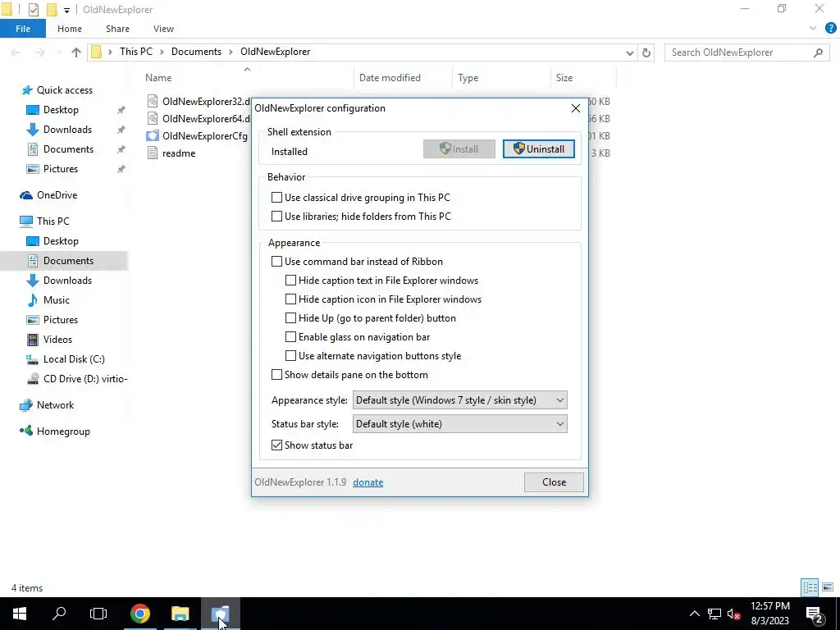The height and width of the screenshot is (630, 840).
Task: Click the New folder icon in title bar
Action: [x=52, y=10]
